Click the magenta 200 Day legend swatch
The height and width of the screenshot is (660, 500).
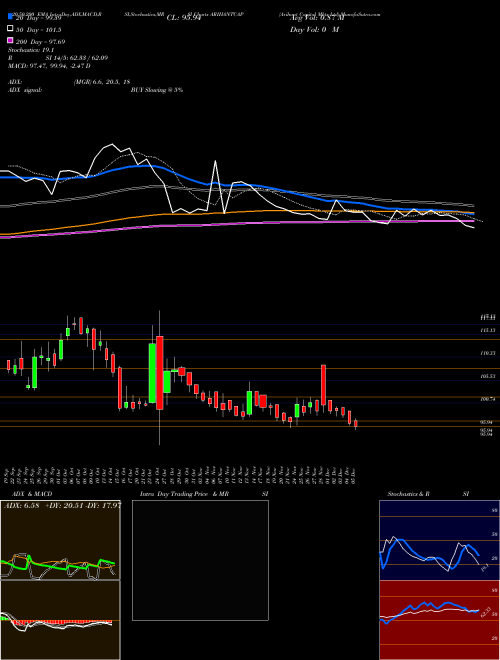(10, 40)
